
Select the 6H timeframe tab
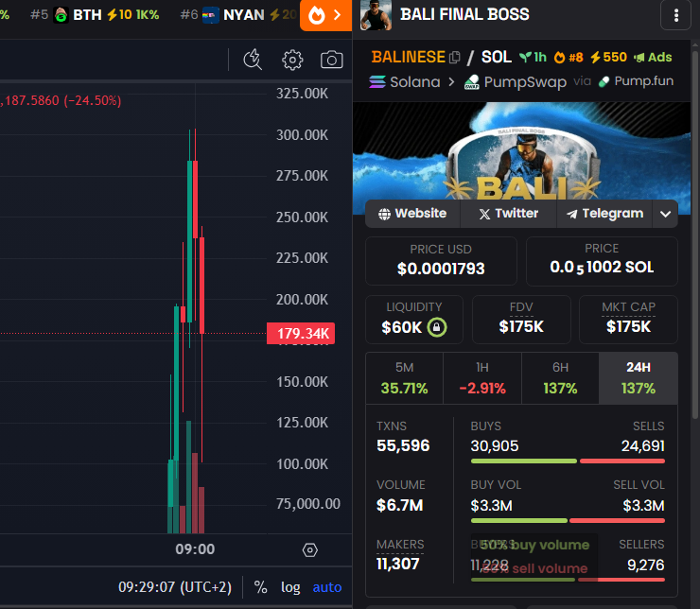coord(560,378)
